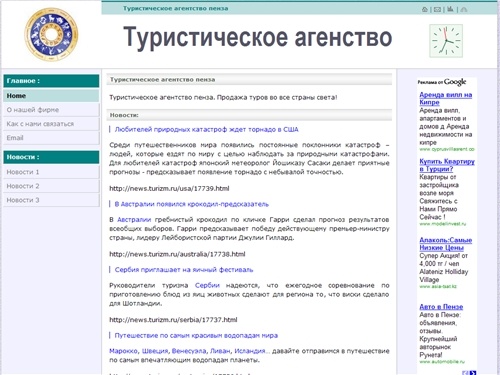Viewport: 500px width, 375px height.
Task: Open the waterfalls journey news headline
Action: [x=196, y=335]
